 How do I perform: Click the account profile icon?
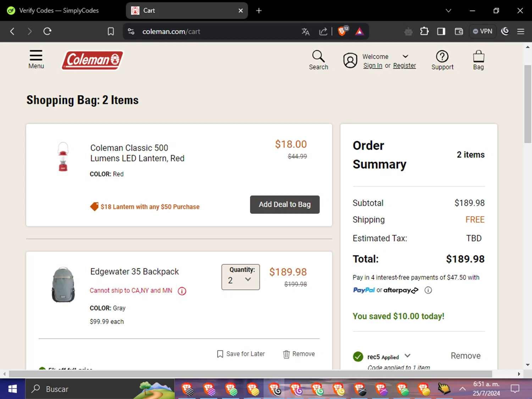350,60
